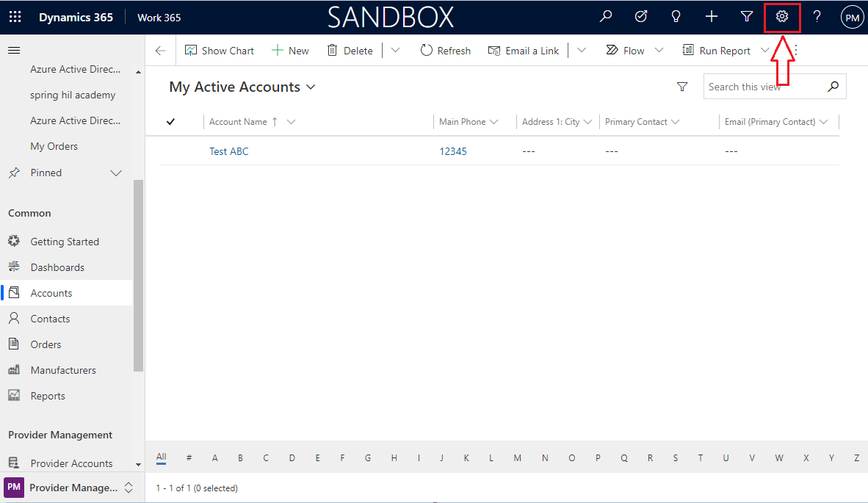This screenshot has width=868, height=503.
Task: Toggle the select all rows checkmark
Action: (170, 122)
